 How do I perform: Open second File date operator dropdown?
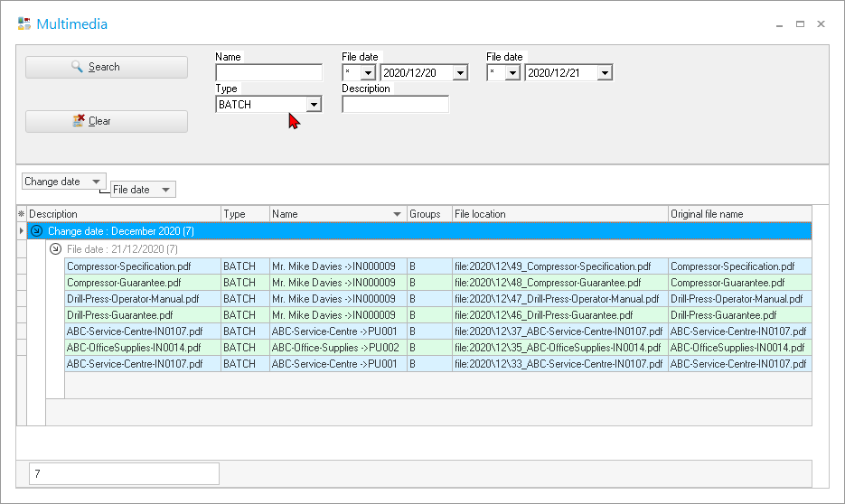click(512, 73)
